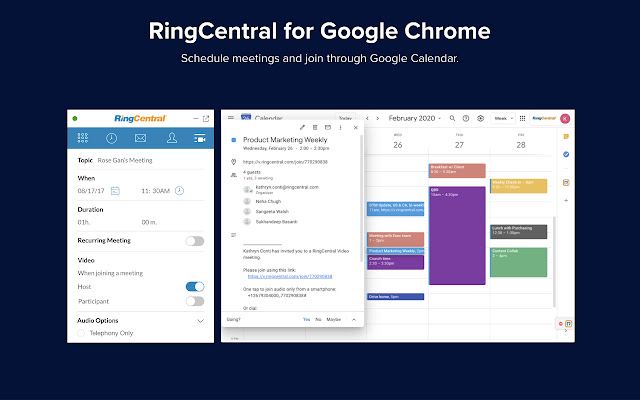This screenshot has height=400, width=640.
Task: Open the Google Tasks side panel icon
Action: coord(566,154)
